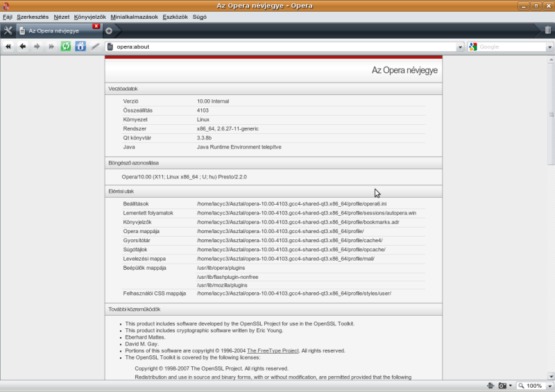
Task: Click the wand edit icon
Action: coord(95,46)
